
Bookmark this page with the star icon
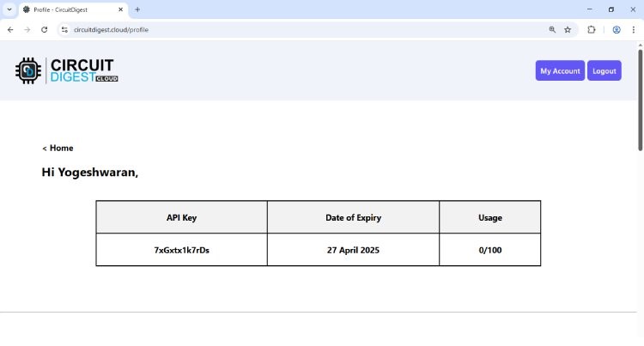pyautogui.click(x=568, y=29)
